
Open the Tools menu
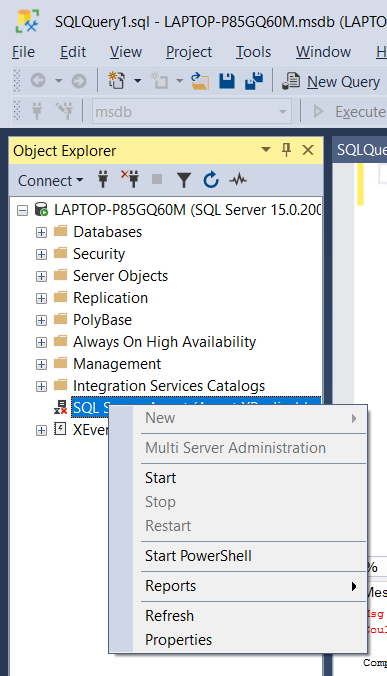click(x=253, y=52)
